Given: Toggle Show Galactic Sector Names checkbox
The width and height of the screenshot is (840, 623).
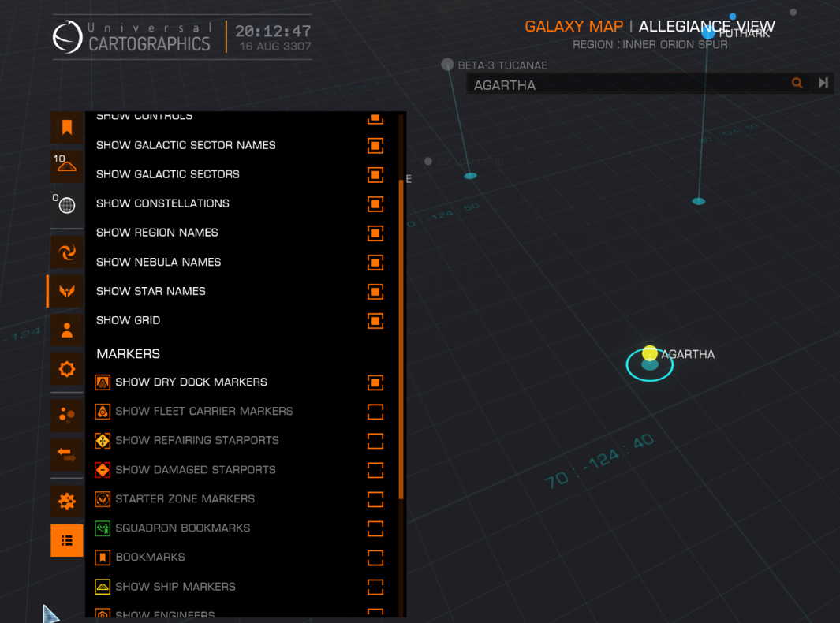Looking at the screenshot, I should coord(375,145).
